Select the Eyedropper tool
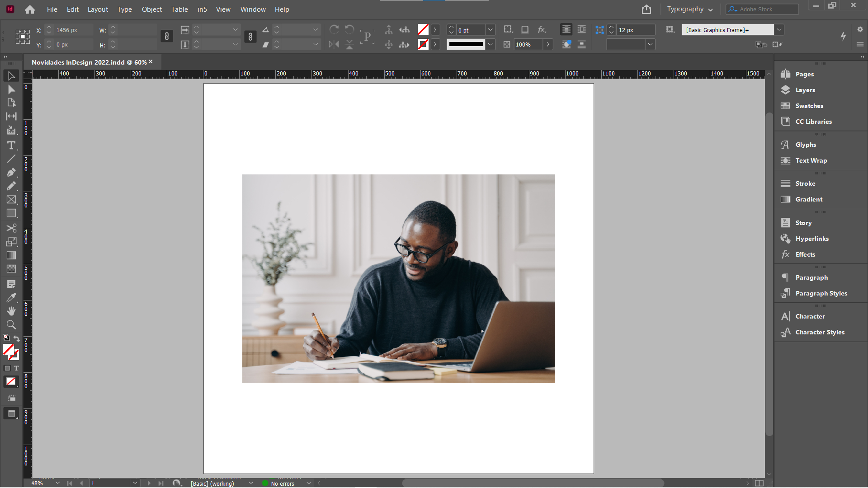Image resolution: width=868 pixels, height=488 pixels. (x=11, y=297)
